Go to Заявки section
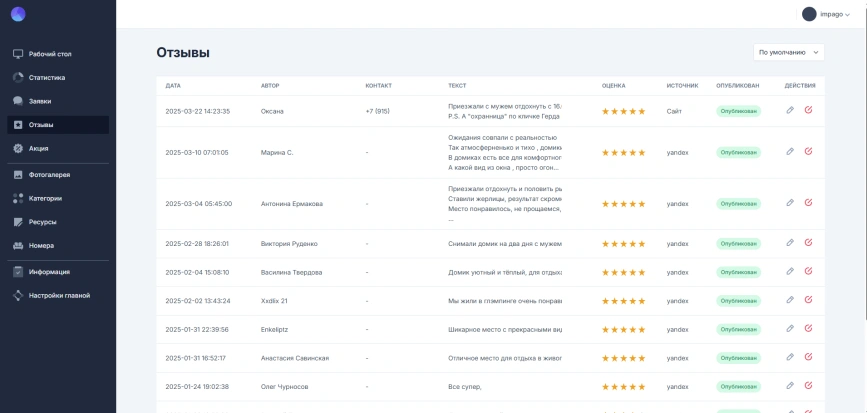The image size is (867, 413). [58, 101]
